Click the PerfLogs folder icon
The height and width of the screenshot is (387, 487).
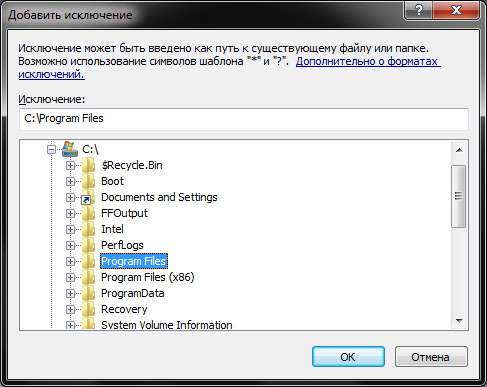89,245
